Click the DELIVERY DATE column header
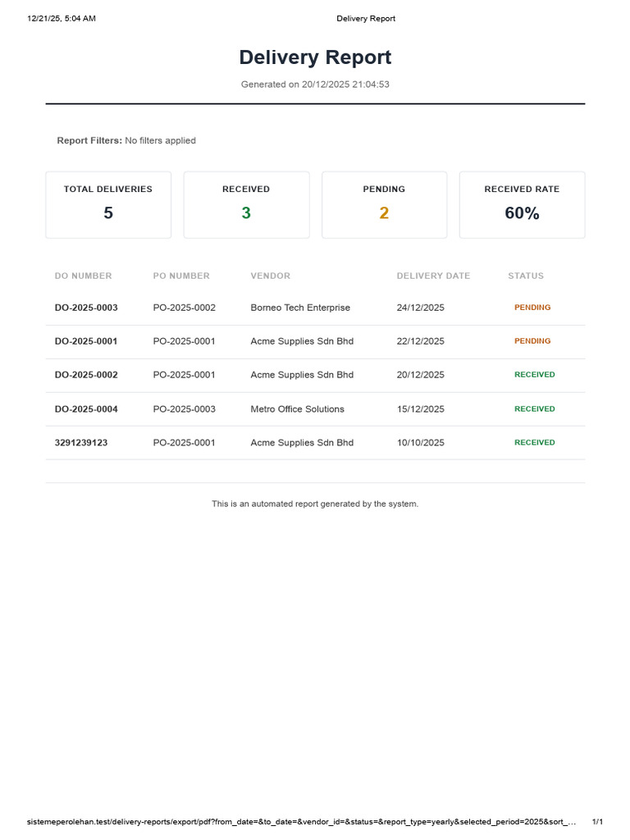 click(x=433, y=276)
